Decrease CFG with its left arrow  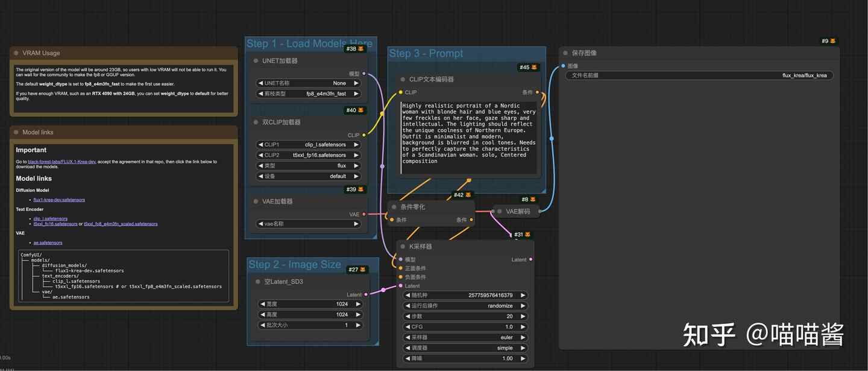coord(407,327)
